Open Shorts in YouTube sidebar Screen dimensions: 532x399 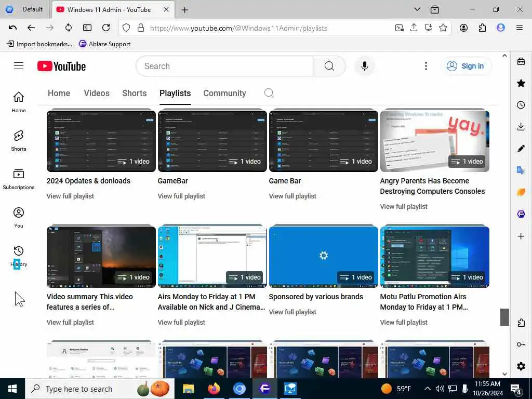click(19, 140)
